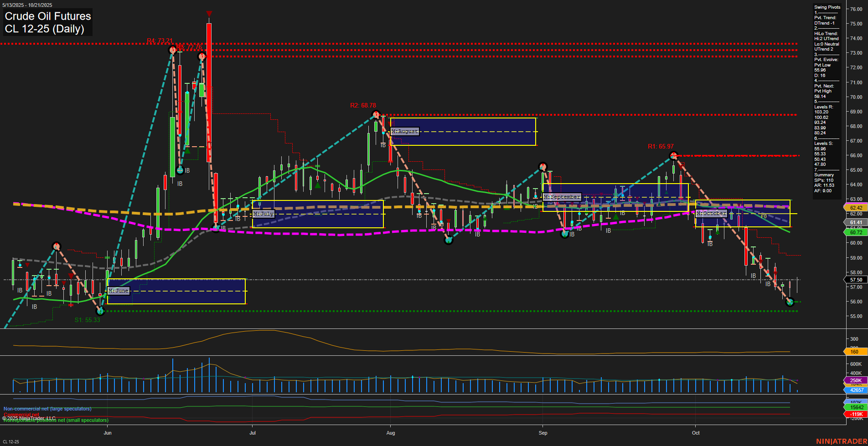
Task: Select the pivot dot near the R1 65.97 peak
Action: point(674,155)
